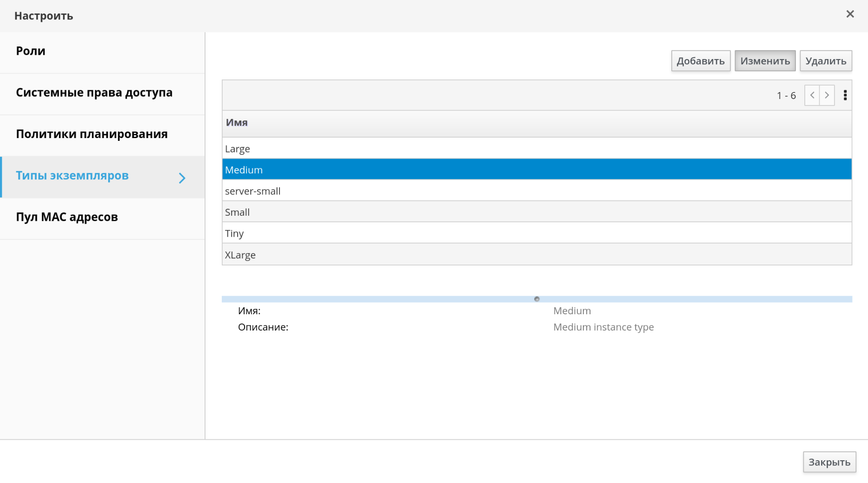Click Изменить to edit selected type
Viewport: 868px width, 483px height.
click(x=765, y=61)
